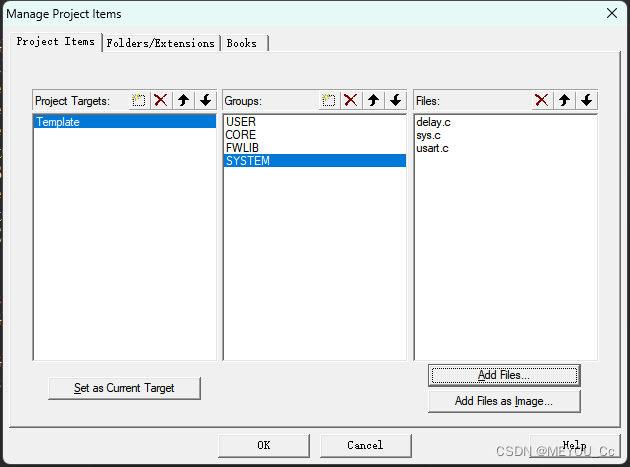This screenshot has width=630, height=467.
Task: Click Add Files as Image...
Action: [x=504, y=401]
